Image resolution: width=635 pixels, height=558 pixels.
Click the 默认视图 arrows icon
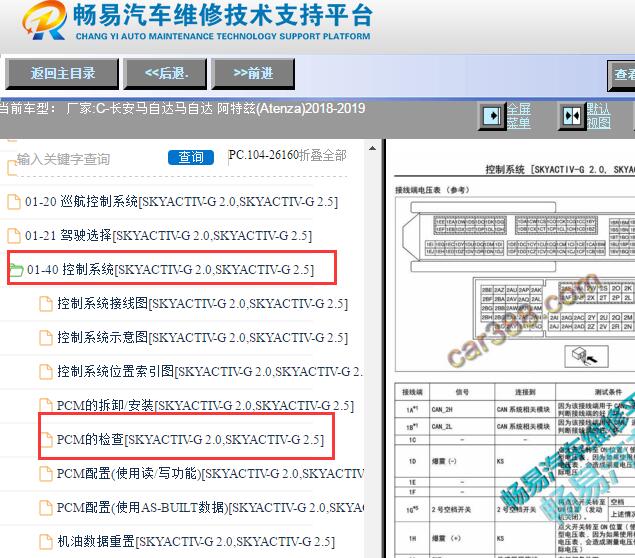572,116
